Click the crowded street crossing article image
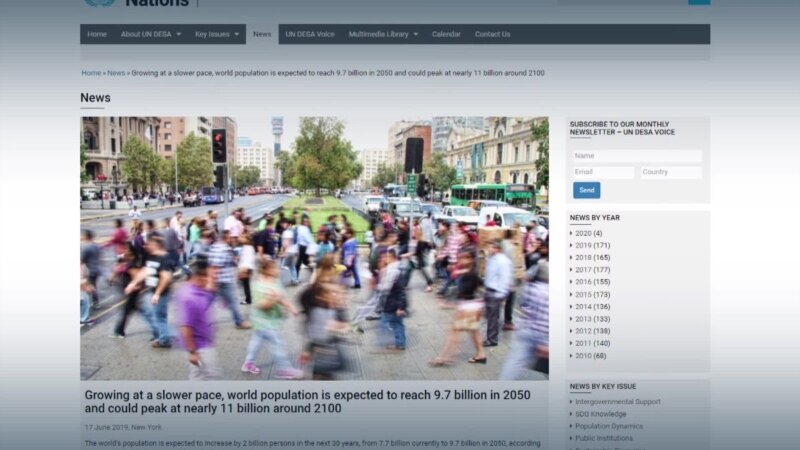The height and width of the screenshot is (450, 800). [x=314, y=248]
